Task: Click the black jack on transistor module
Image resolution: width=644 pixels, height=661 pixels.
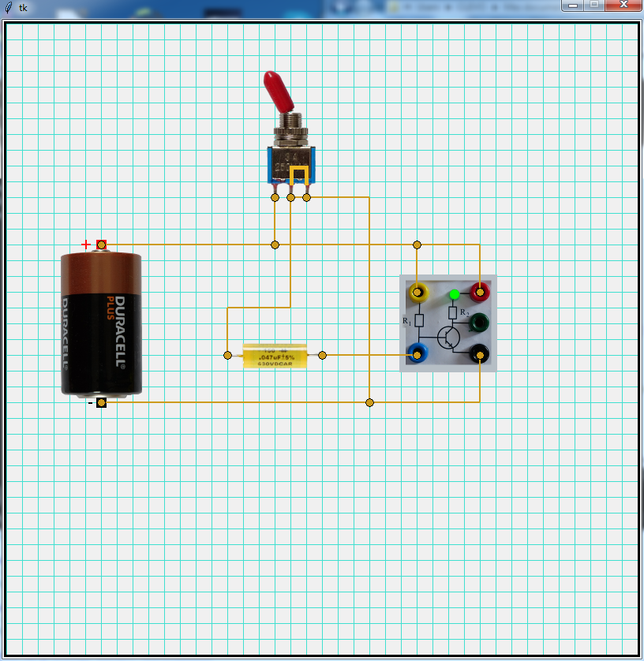Action: click(x=479, y=354)
